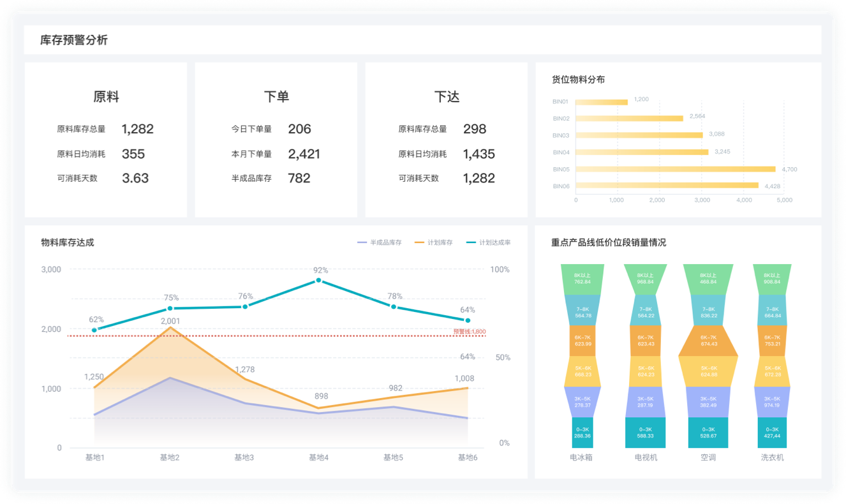Click the 基地6 axis label
Image resolution: width=846 pixels, height=504 pixels.
click(x=468, y=457)
